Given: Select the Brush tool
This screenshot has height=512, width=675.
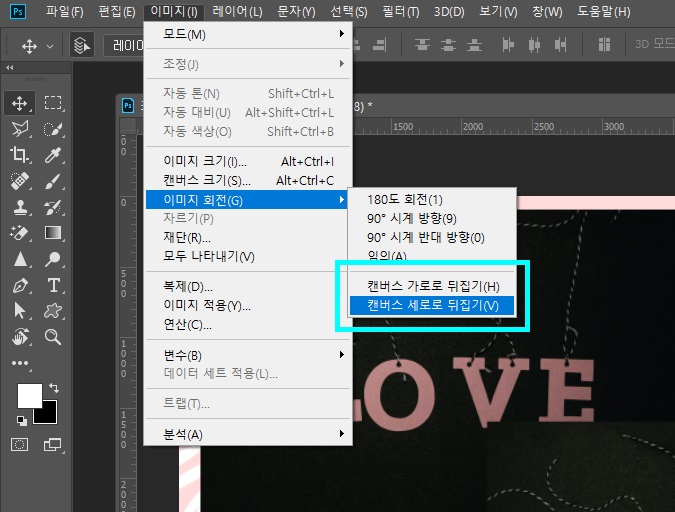Looking at the screenshot, I should coord(53,181).
